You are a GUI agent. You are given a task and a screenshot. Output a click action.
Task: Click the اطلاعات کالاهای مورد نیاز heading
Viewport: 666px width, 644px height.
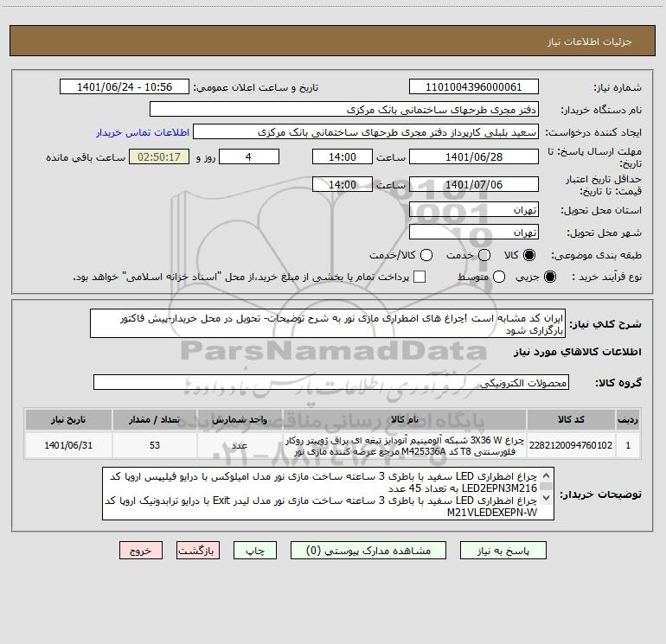click(578, 352)
